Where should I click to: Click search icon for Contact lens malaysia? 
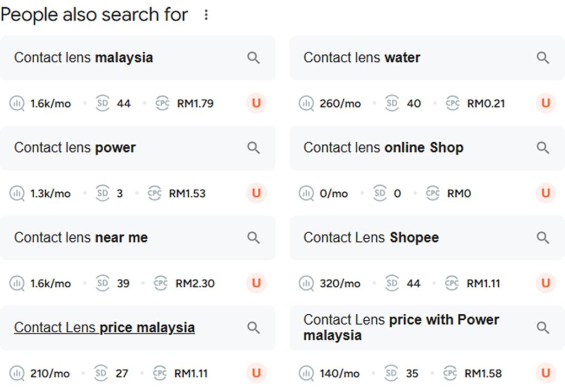point(253,58)
